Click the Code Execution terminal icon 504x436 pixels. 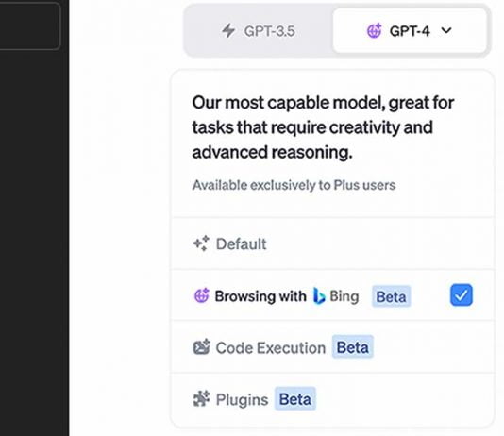tap(201, 347)
